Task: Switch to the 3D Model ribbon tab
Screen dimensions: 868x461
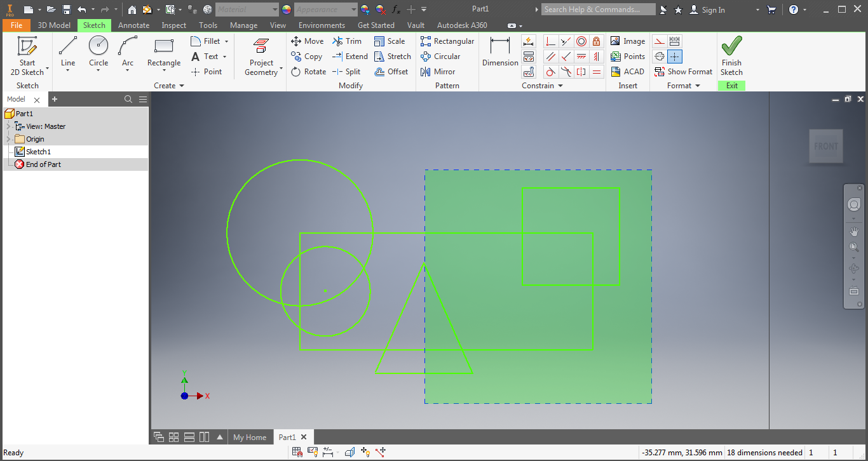Action: [x=53, y=25]
